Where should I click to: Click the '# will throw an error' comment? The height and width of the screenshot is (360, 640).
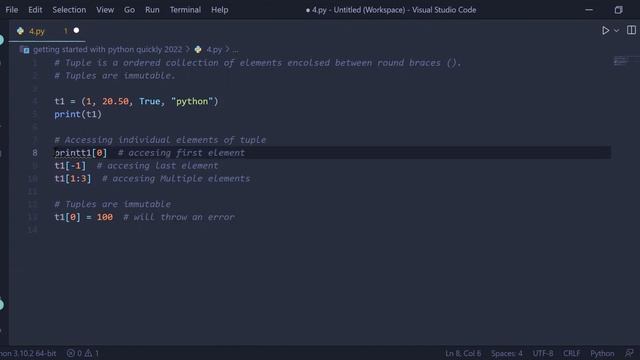[x=179, y=217]
